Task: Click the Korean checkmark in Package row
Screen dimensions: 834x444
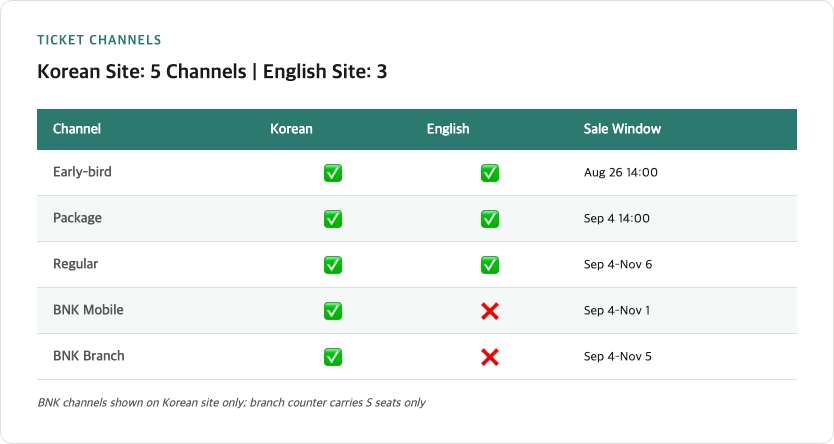Action: 333,219
